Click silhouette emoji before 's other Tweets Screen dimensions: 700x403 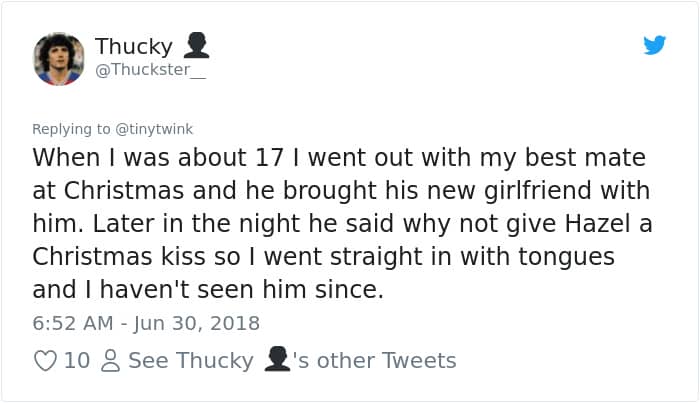pyautogui.click(x=277, y=359)
